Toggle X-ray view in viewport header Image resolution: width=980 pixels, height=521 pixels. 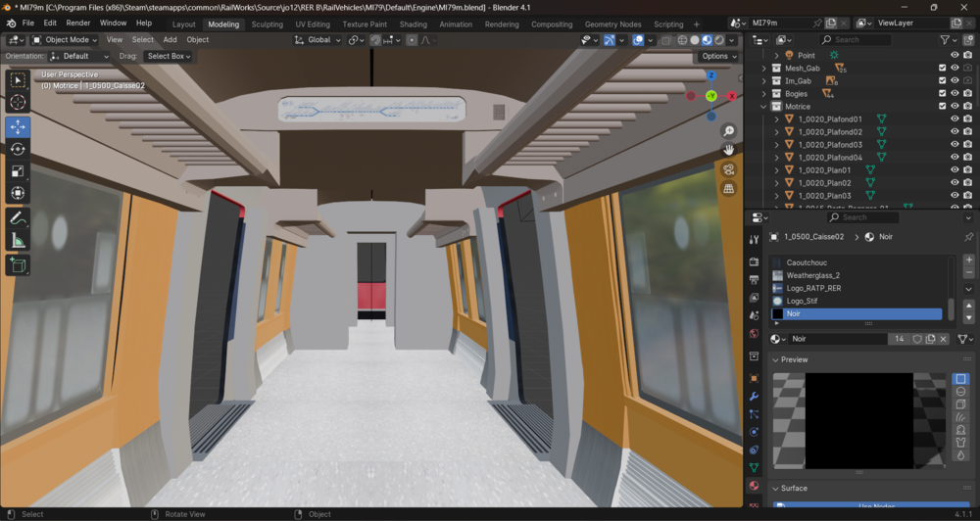click(x=666, y=40)
